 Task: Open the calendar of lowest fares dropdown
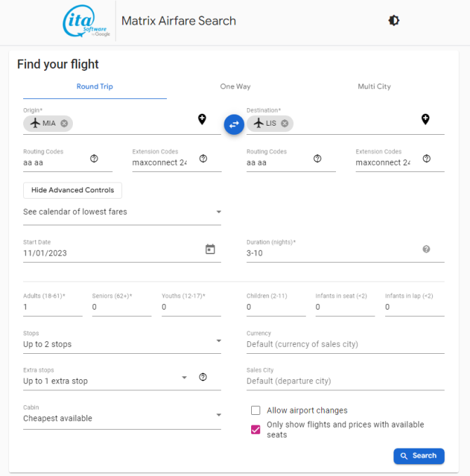point(122,212)
